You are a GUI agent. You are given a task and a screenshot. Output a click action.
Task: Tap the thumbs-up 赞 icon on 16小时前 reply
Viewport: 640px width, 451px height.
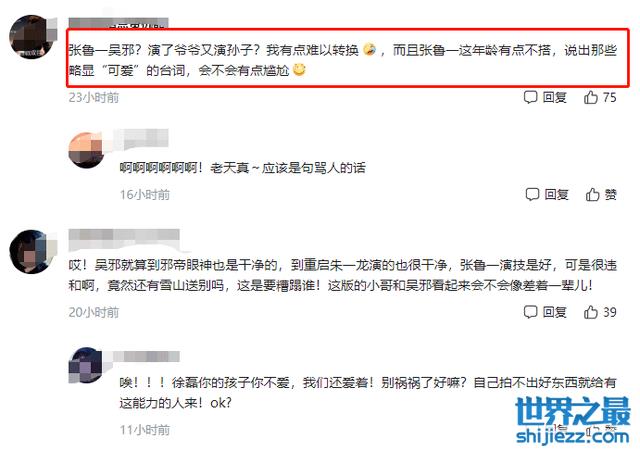593,194
